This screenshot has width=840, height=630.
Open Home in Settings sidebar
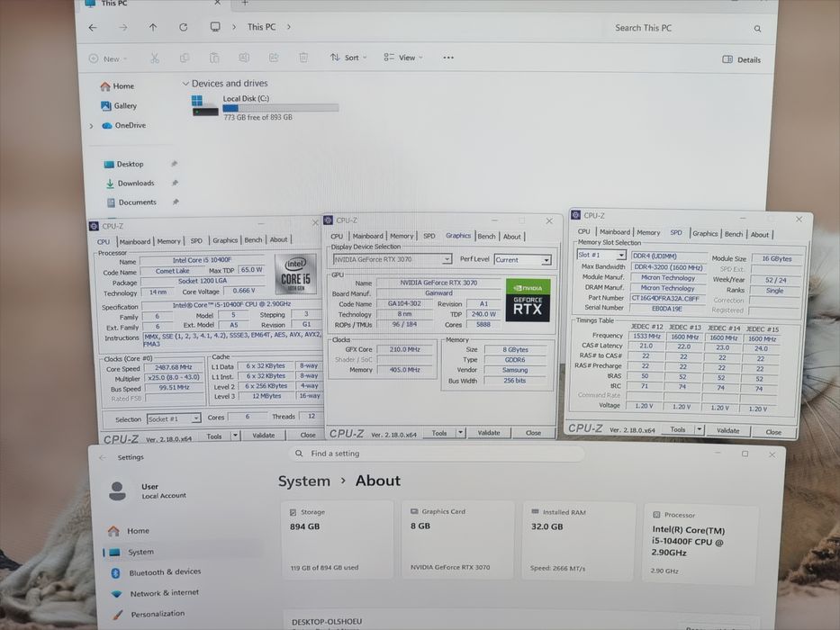pyautogui.click(x=129, y=531)
